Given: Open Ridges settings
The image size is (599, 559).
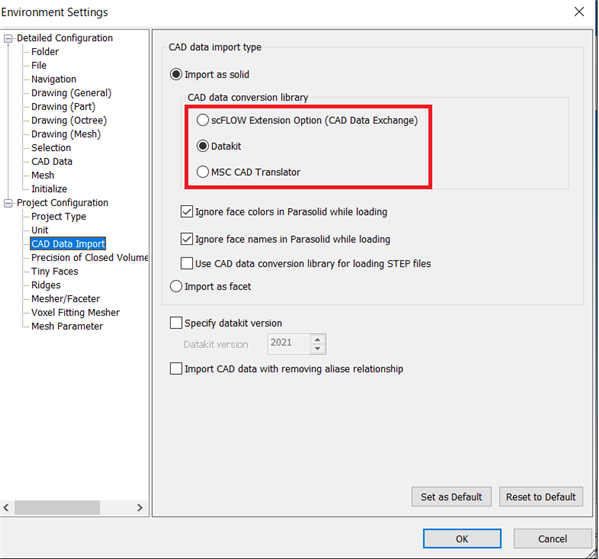Looking at the screenshot, I should pos(46,285).
